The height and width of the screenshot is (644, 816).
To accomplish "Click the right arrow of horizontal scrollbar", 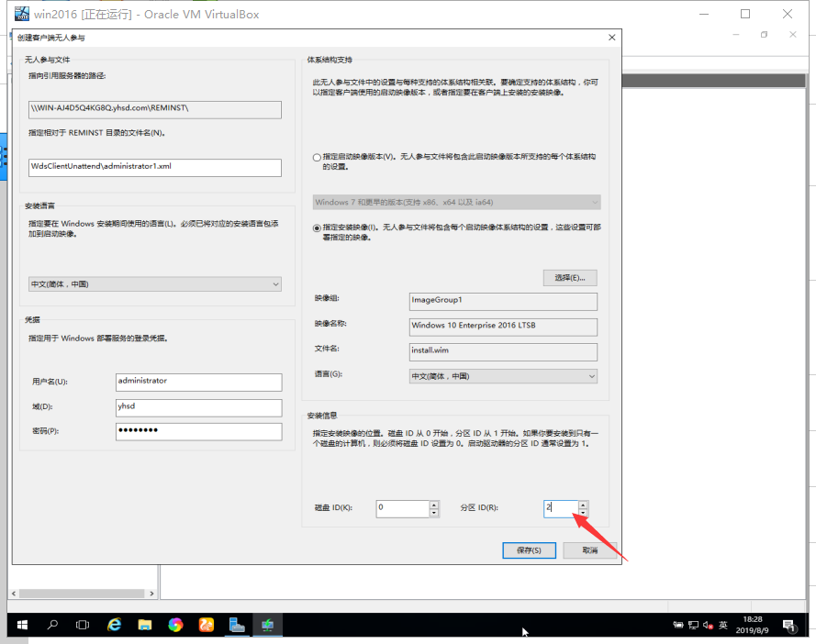I will point(151,594).
